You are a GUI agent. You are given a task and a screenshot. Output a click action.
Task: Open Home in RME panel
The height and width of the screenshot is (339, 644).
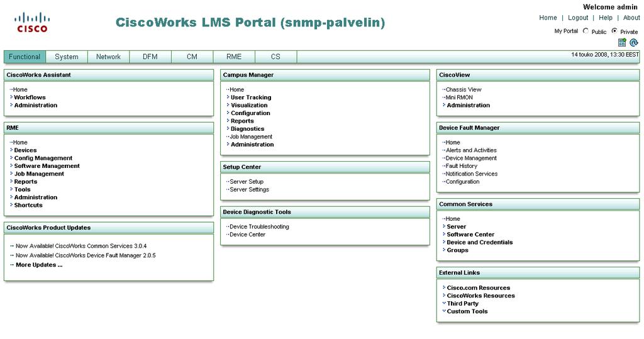point(20,143)
